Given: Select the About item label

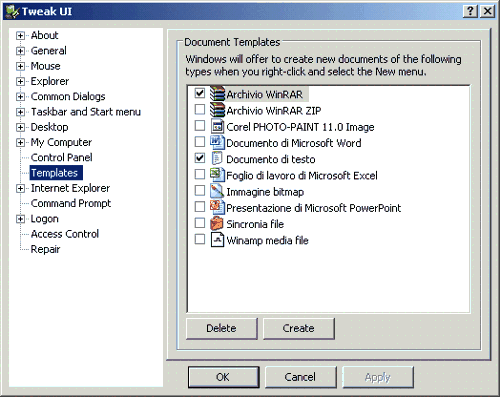Looking at the screenshot, I should pyautogui.click(x=44, y=35).
